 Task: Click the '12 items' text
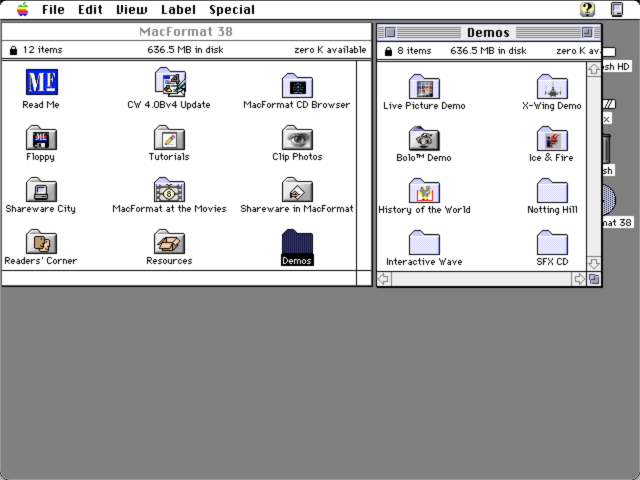(x=42, y=50)
